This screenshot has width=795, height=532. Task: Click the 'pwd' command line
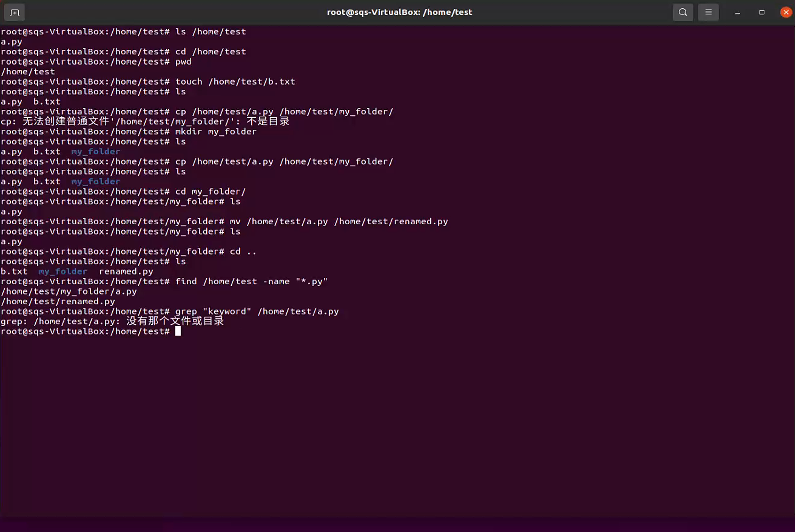pos(96,61)
